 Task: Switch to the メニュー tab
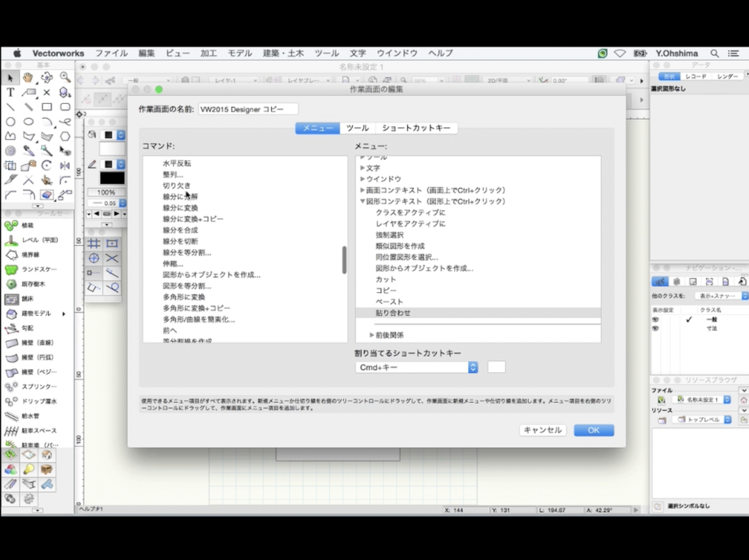coord(318,128)
